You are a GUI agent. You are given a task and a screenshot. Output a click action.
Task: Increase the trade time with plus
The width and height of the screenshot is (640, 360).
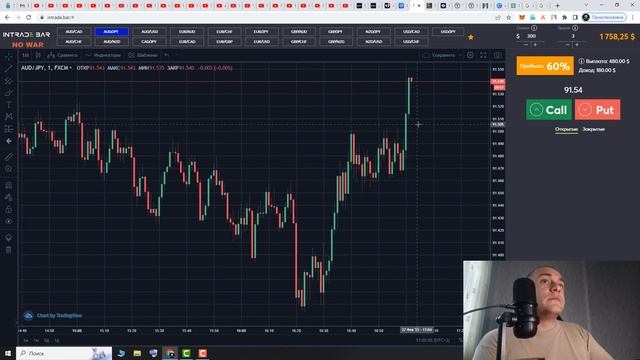click(577, 44)
